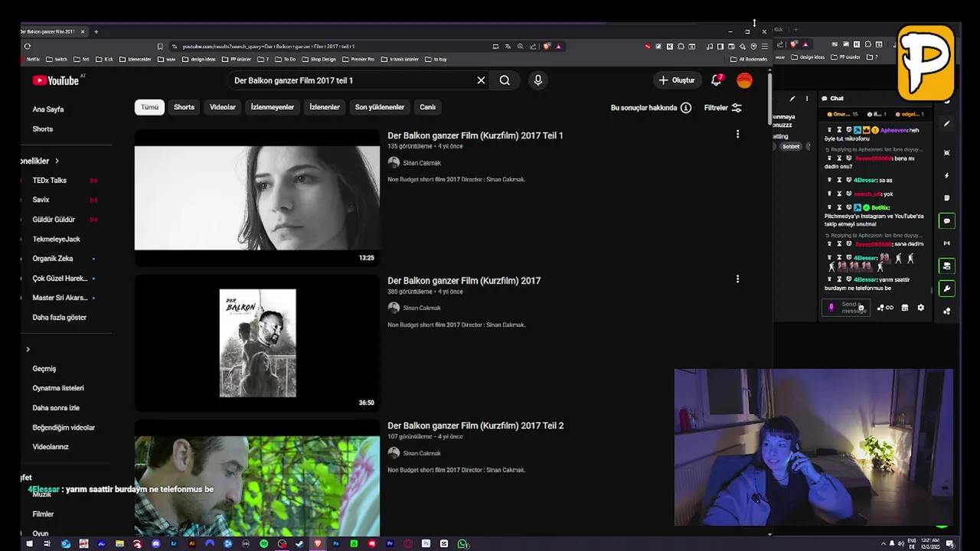Clear the YouTube search query with X
This screenshot has width=980, height=551.
tap(481, 80)
